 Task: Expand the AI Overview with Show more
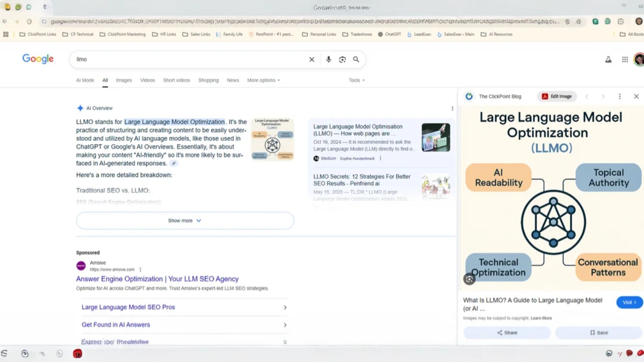click(184, 221)
